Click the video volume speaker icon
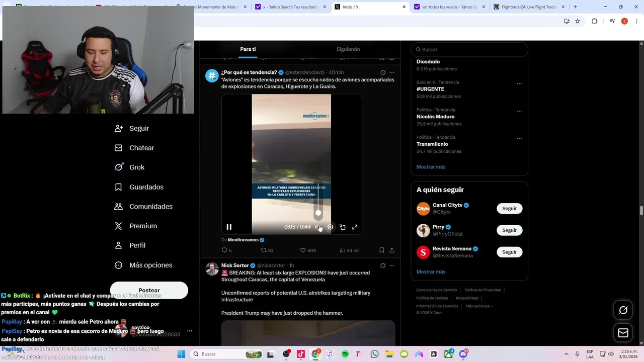 pyautogui.click(x=318, y=227)
